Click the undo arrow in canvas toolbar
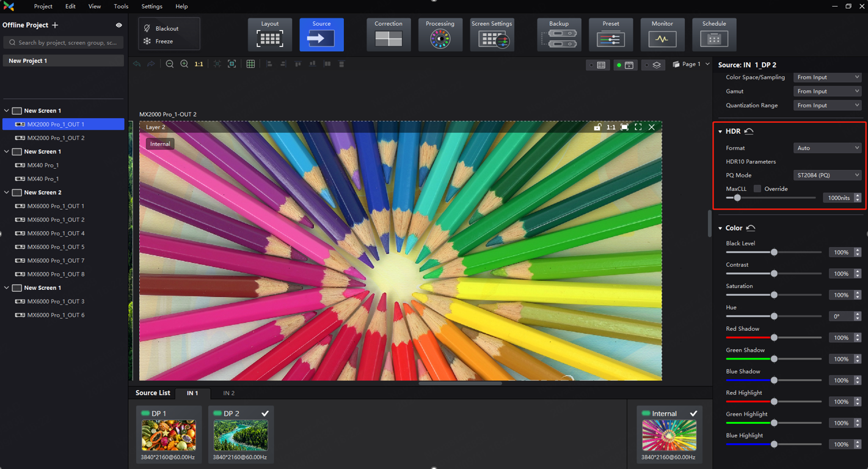 pyautogui.click(x=137, y=64)
